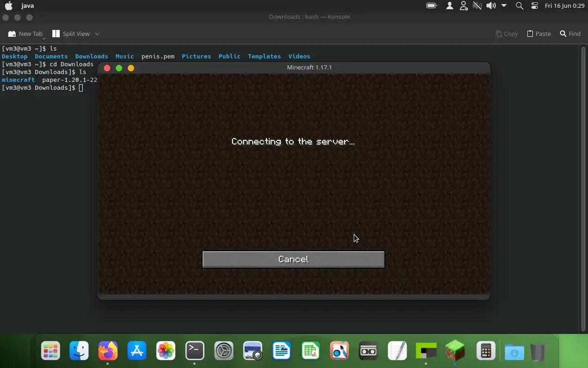This screenshot has height=368, width=588.
Task: Click 'Videos' in the terminal listing
Action: (x=299, y=56)
